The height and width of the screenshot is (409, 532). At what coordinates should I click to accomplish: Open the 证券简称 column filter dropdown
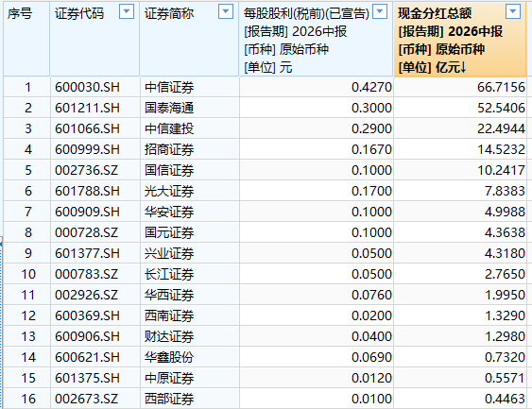(226, 11)
